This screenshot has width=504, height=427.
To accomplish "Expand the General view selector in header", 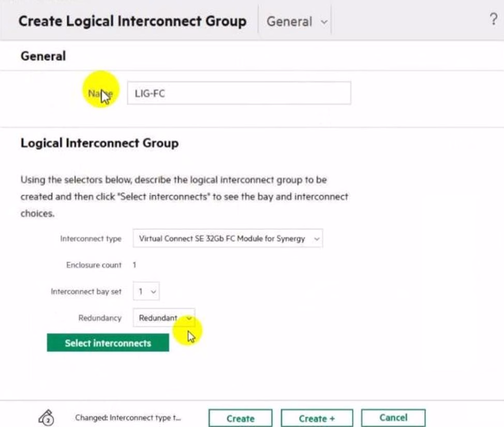I will point(297,22).
